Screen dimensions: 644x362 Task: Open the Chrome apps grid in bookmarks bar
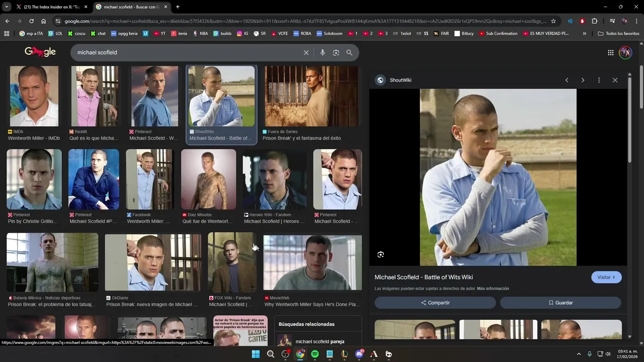[7, 33]
